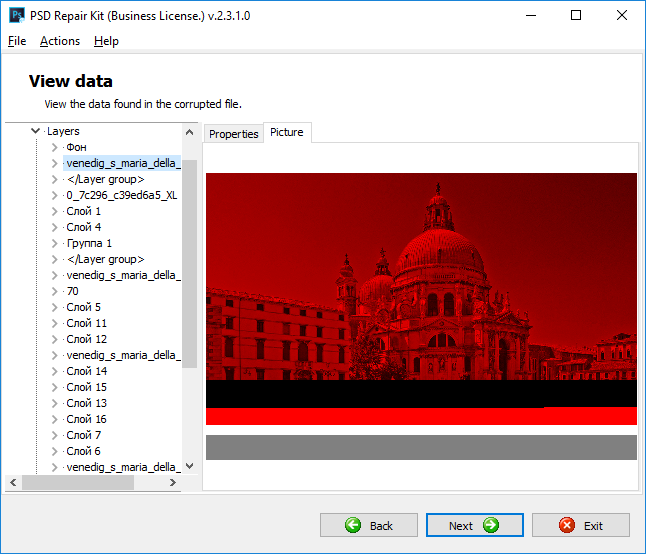Expand the Слой 1 layer node
The image size is (646, 554).
point(54,211)
